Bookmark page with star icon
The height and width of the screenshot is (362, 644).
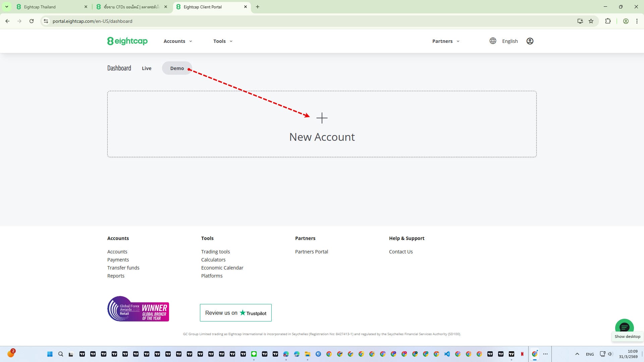(x=591, y=21)
